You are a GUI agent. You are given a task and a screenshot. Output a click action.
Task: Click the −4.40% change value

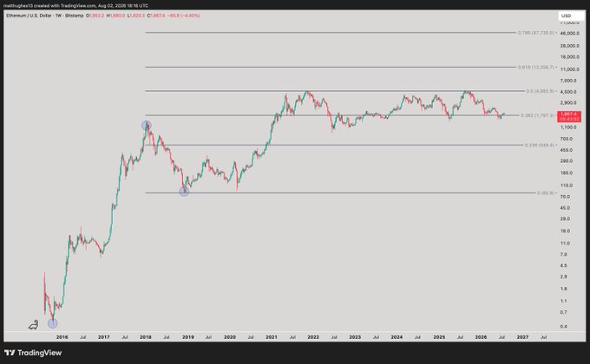pyautogui.click(x=189, y=16)
